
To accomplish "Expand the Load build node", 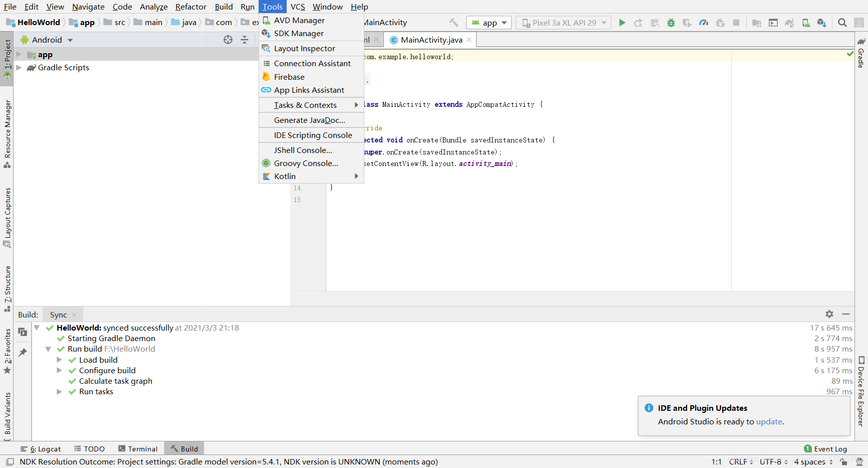I will pyautogui.click(x=59, y=360).
